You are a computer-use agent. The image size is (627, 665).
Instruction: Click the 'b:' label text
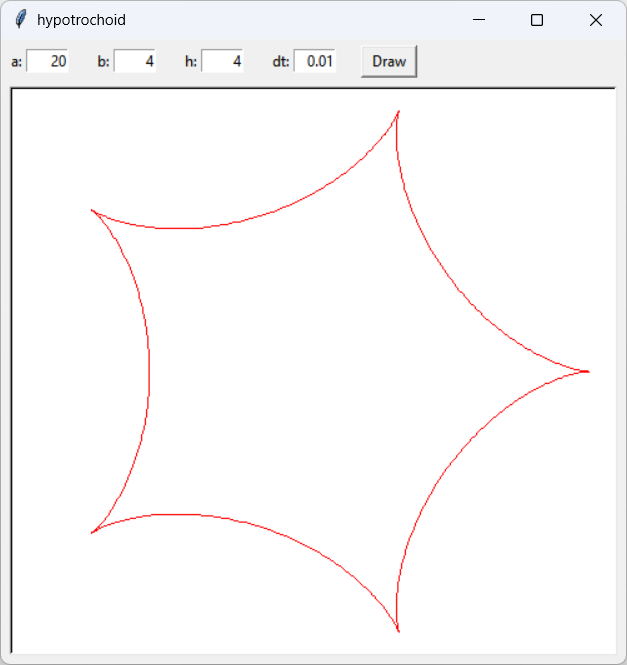click(x=104, y=62)
